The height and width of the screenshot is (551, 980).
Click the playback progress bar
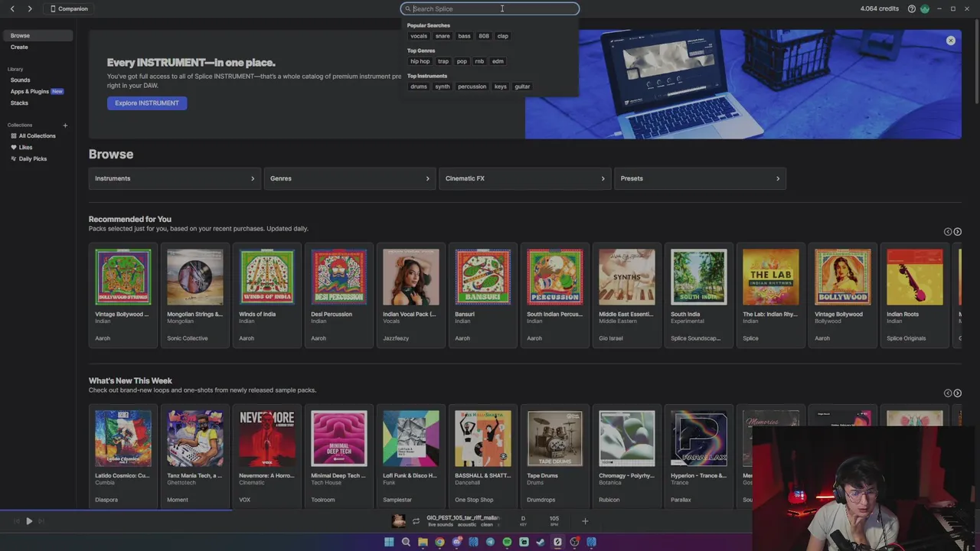point(375,510)
